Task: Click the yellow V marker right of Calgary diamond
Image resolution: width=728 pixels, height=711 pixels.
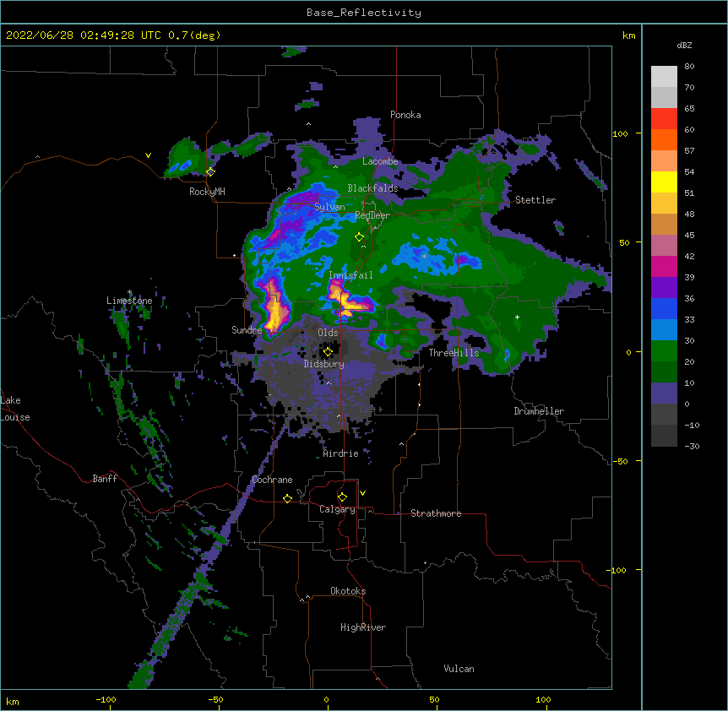Action: point(362,493)
